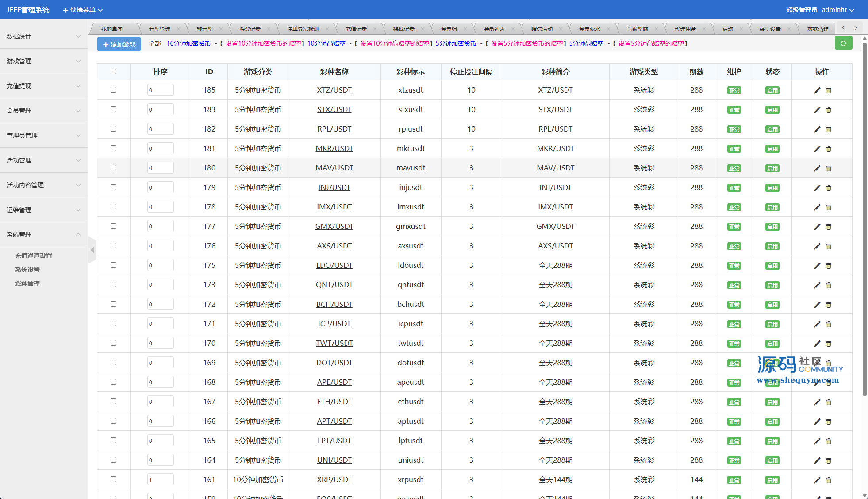The height and width of the screenshot is (499, 868).
Task: Delete the STX/USDT row via trash icon
Action: [x=829, y=110]
